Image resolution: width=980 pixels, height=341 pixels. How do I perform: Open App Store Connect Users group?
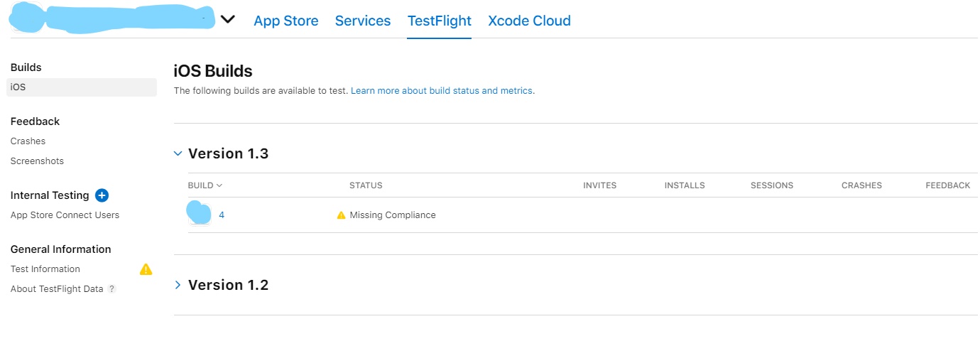click(x=65, y=215)
